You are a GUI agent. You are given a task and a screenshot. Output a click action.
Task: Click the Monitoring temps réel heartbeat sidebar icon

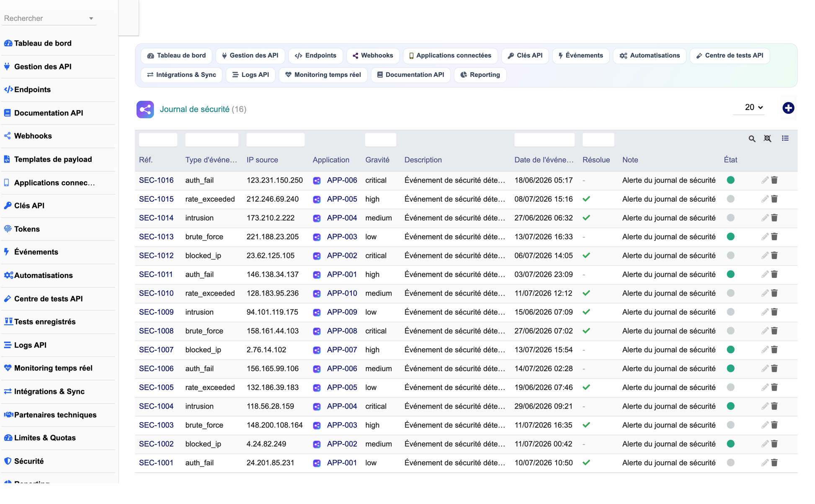point(8,368)
